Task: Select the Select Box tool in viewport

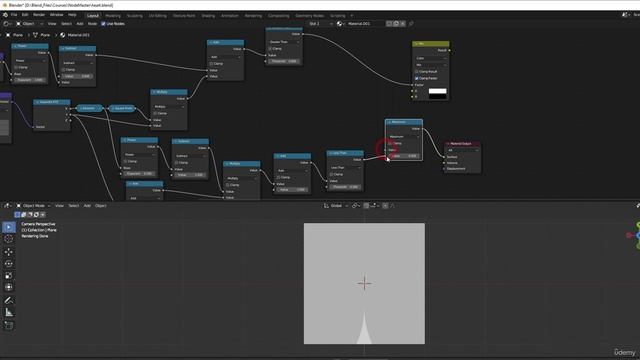Action: tap(9, 227)
